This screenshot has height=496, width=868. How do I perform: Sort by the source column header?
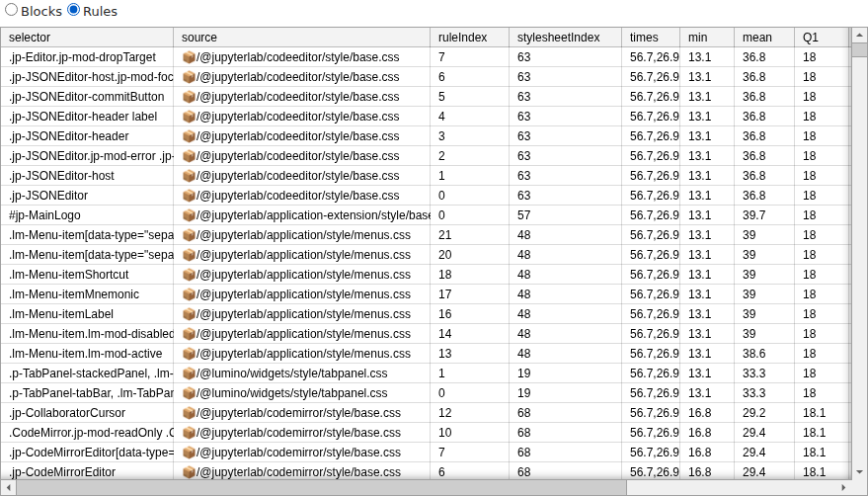point(302,38)
